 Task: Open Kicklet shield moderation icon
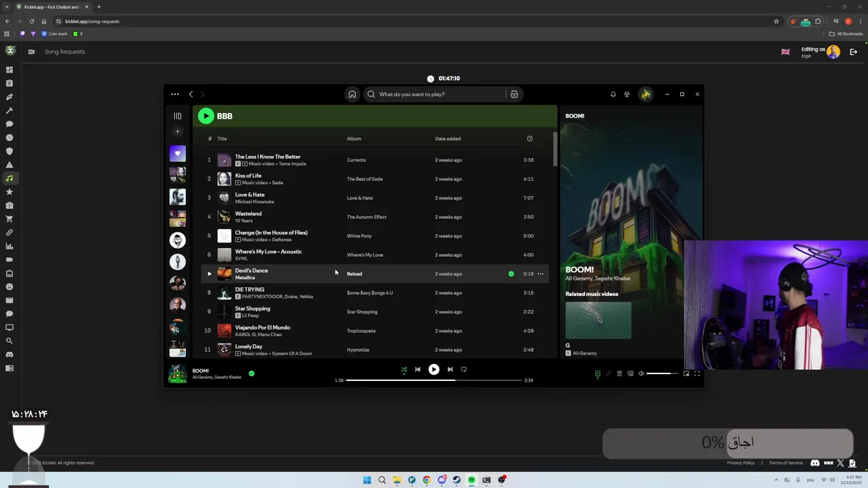9,151
